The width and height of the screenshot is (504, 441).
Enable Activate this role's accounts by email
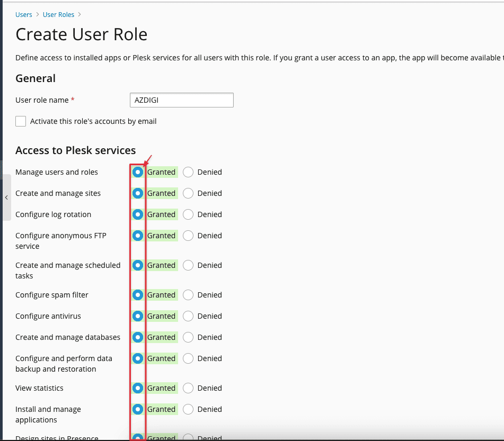(21, 121)
